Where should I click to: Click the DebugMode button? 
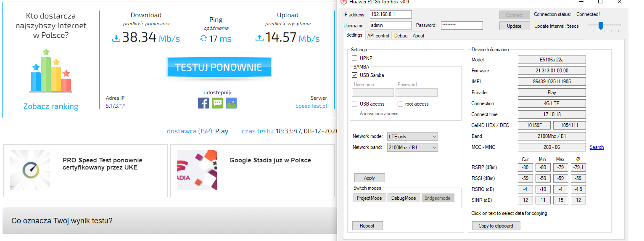pos(404,198)
